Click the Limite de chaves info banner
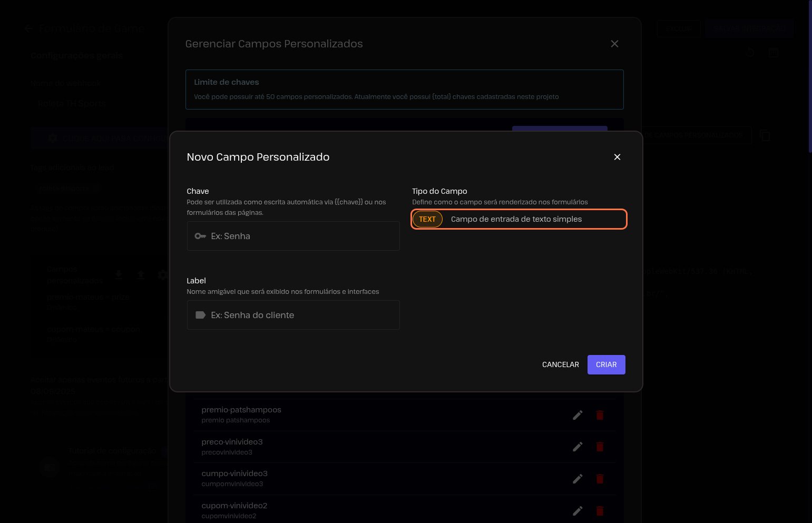This screenshot has height=523, width=812. click(x=404, y=90)
